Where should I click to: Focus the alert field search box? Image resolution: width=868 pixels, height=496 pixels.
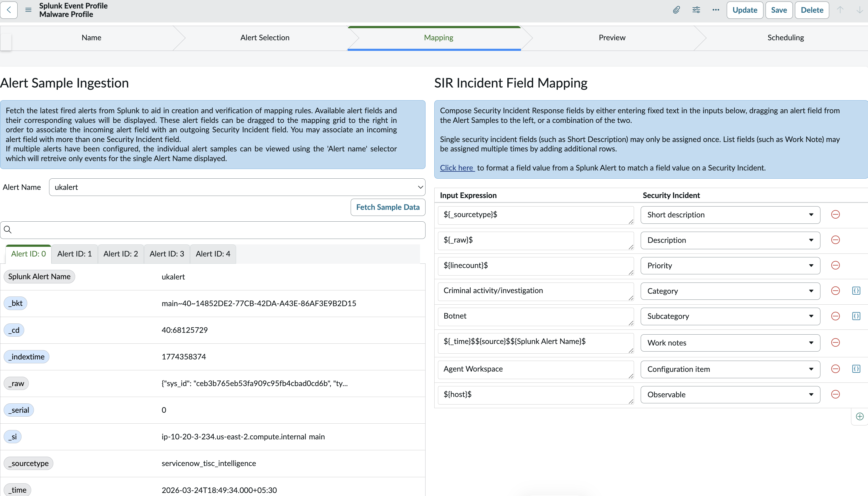pyautogui.click(x=213, y=230)
